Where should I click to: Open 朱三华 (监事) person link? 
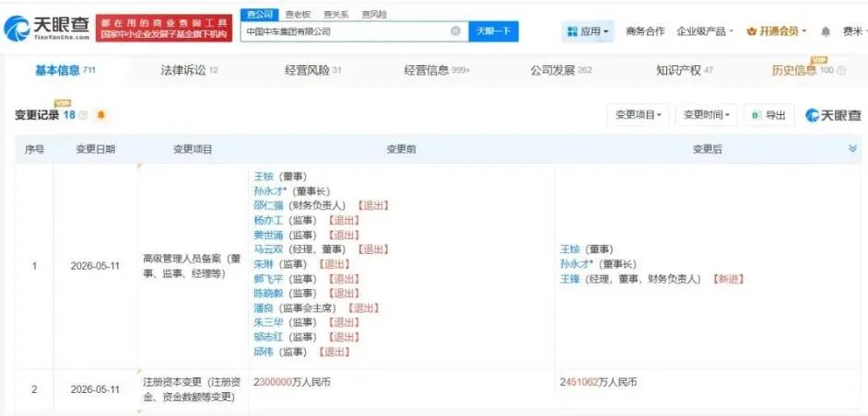[268, 322]
